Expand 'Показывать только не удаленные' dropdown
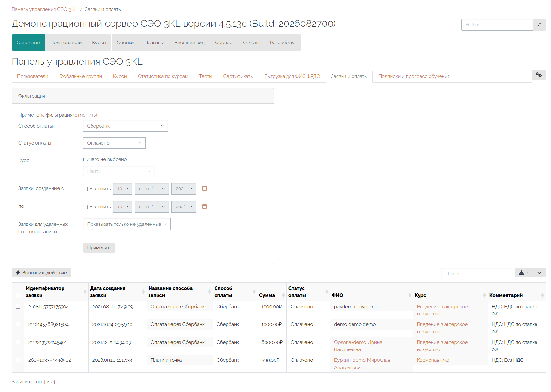The width and height of the screenshot is (551, 392). click(x=127, y=224)
